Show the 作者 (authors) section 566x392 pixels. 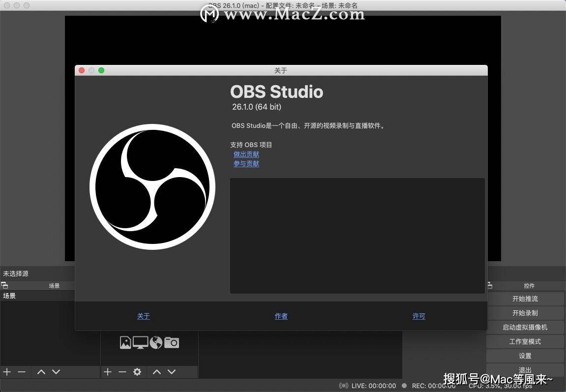coord(281,316)
